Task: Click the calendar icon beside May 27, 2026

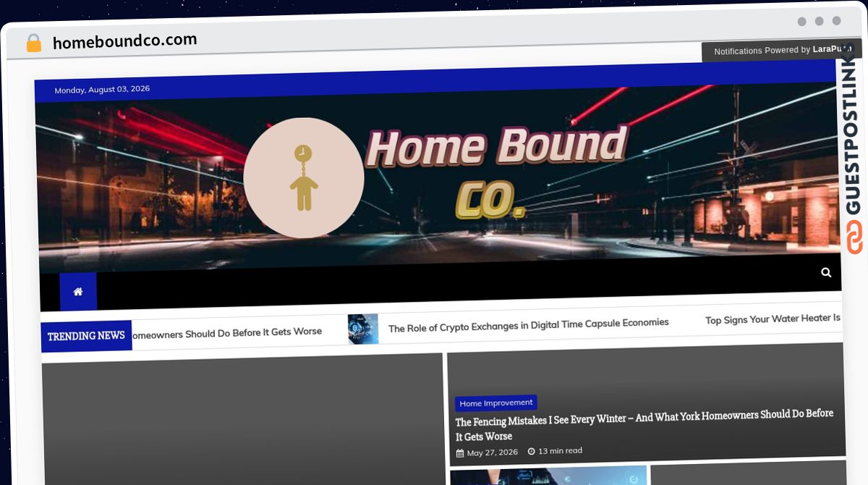Action: [x=460, y=453]
